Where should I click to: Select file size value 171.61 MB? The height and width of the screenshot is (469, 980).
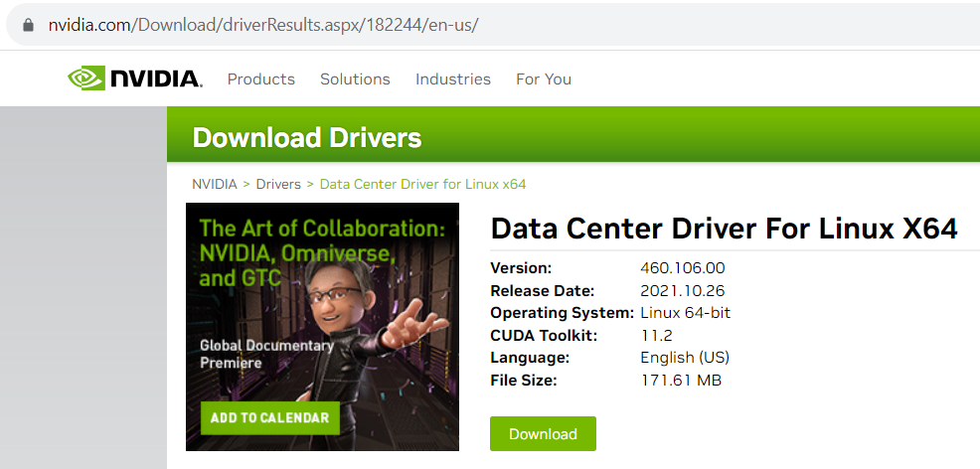(x=681, y=380)
